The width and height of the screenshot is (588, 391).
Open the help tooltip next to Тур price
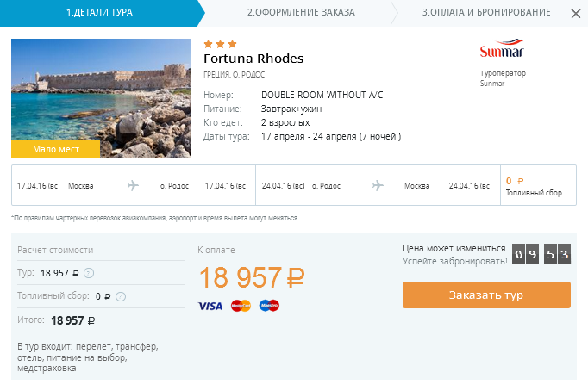pos(90,274)
